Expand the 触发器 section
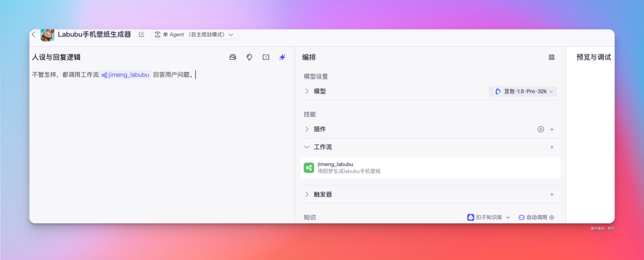Screen dimensions: 644x260 (307, 195)
